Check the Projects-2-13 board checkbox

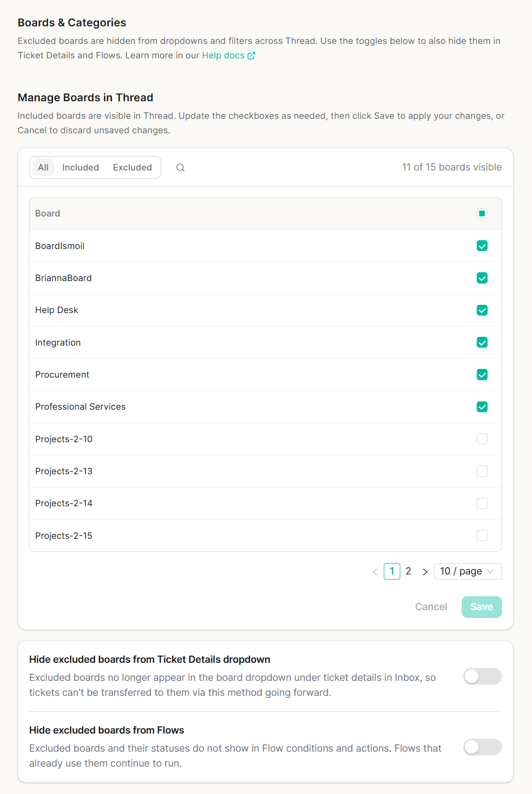482,471
